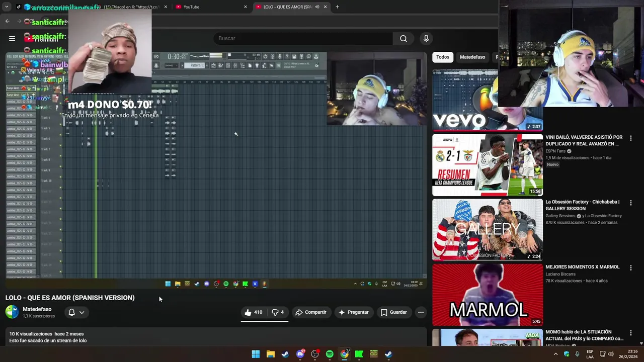Open Discord from the taskbar
Viewport: 644px width, 362px height.
[300, 354]
